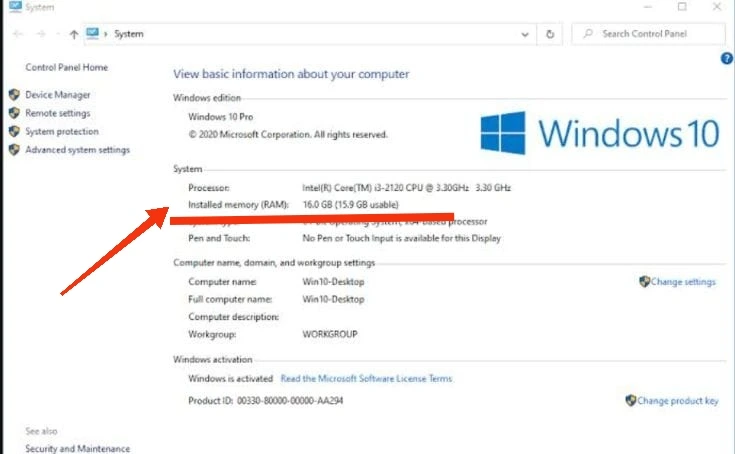
Task: Click the search magnifier icon
Action: click(x=588, y=33)
